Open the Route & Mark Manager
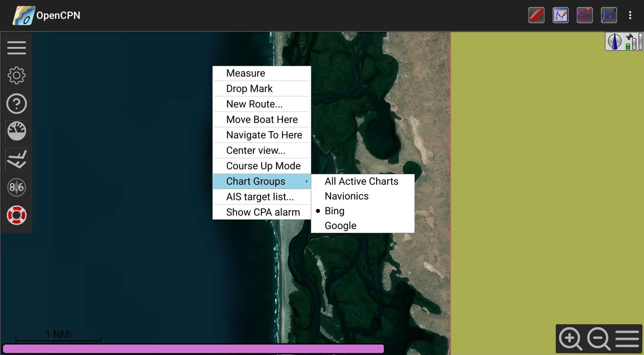 (560, 15)
